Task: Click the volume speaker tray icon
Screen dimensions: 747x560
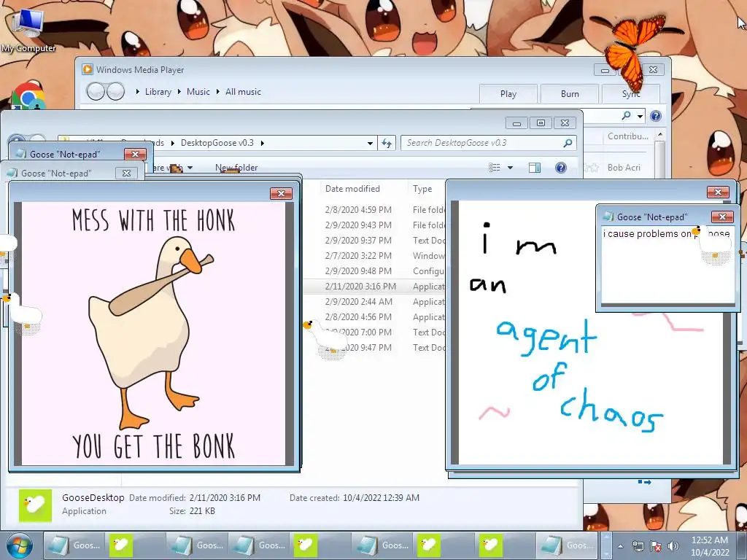Action: (673, 546)
